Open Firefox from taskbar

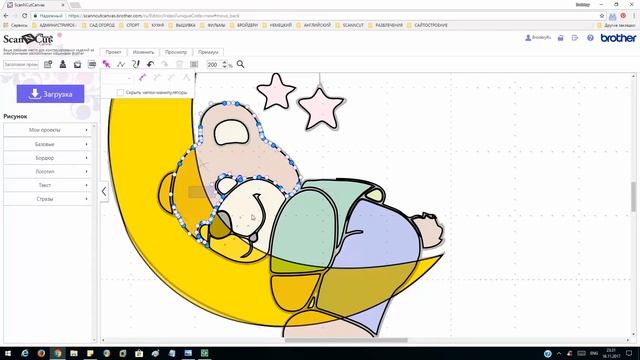point(41,353)
